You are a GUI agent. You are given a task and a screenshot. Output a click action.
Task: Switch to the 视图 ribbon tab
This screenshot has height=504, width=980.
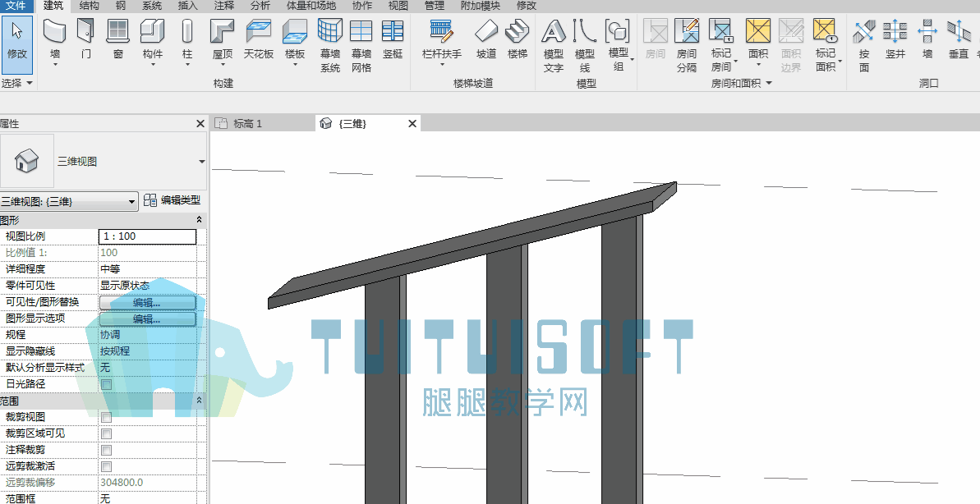click(398, 6)
